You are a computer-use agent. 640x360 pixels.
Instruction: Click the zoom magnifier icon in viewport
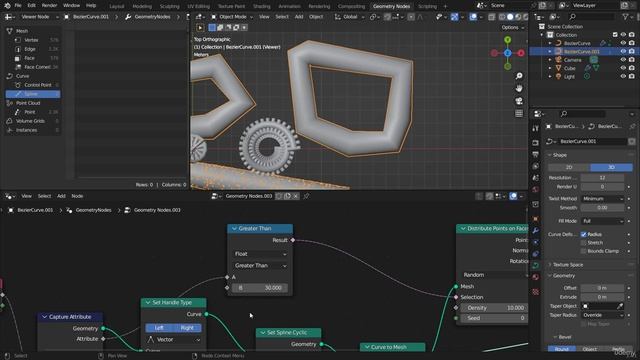[519, 76]
